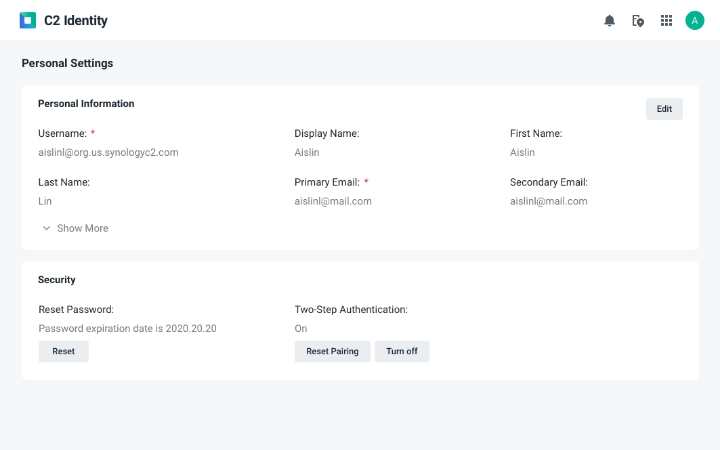Open the user avatar menu
The width and height of the screenshot is (720, 450).
tap(695, 21)
